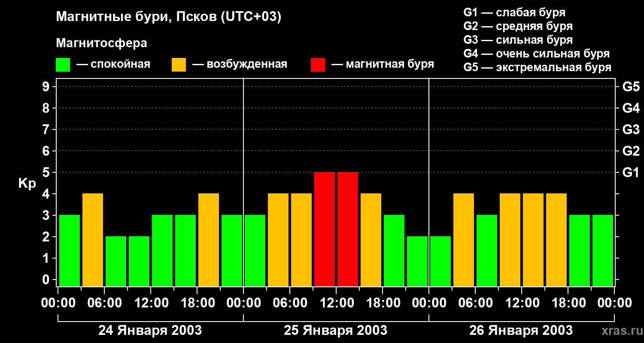Click the Kp axis value 9
This screenshot has width=644, height=343.
click(x=47, y=87)
